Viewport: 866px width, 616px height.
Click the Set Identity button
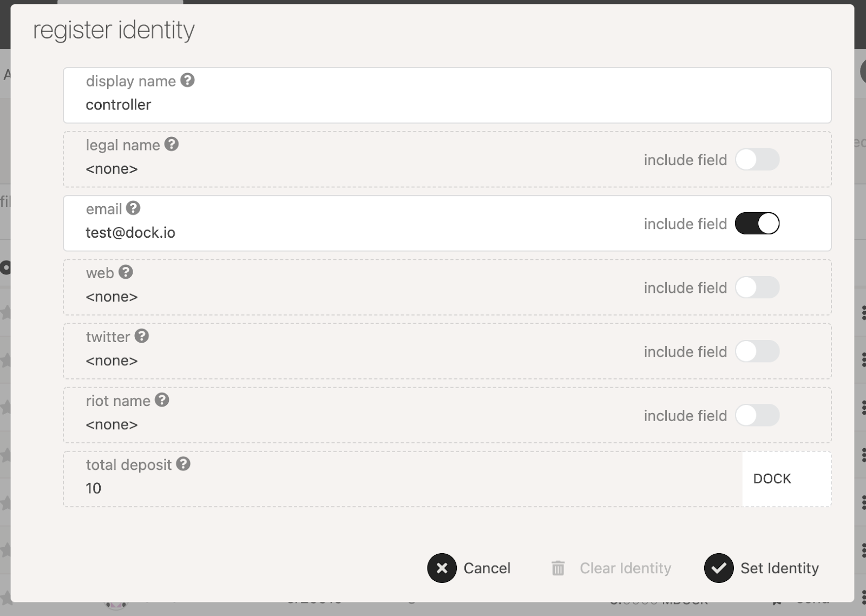coord(762,568)
